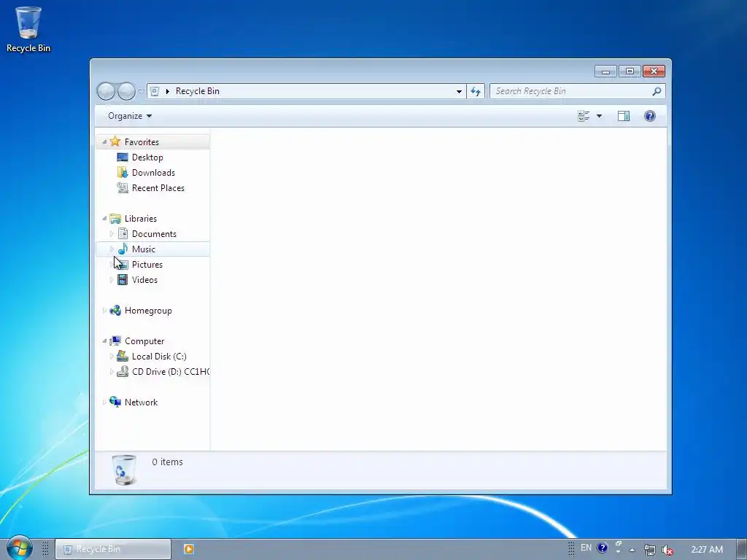Viewport: 747px width, 560px height.
Task: Click the Homegroup icon
Action: (115, 311)
